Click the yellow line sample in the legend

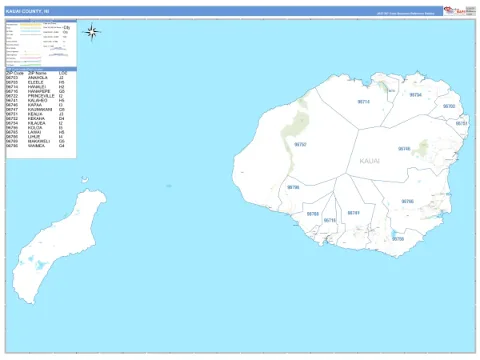[x=30, y=24]
